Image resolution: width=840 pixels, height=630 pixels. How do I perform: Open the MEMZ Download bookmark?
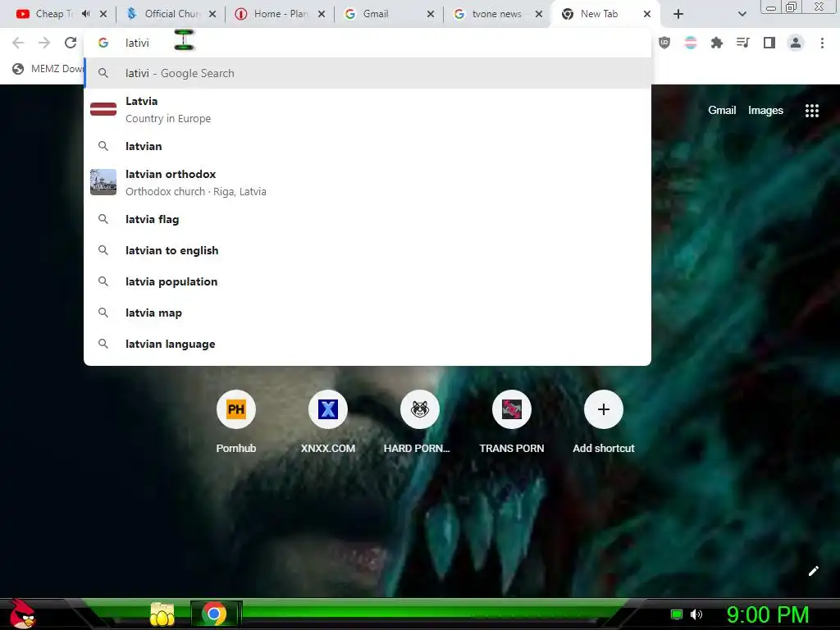pos(48,69)
